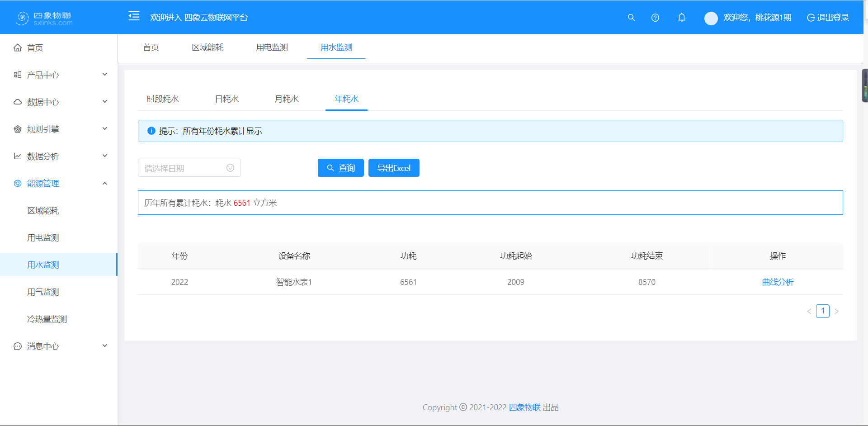Image resolution: width=868 pixels, height=426 pixels.
Task: Switch to the 日耗水 tab
Action: pyautogui.click(x=226, y=99)
